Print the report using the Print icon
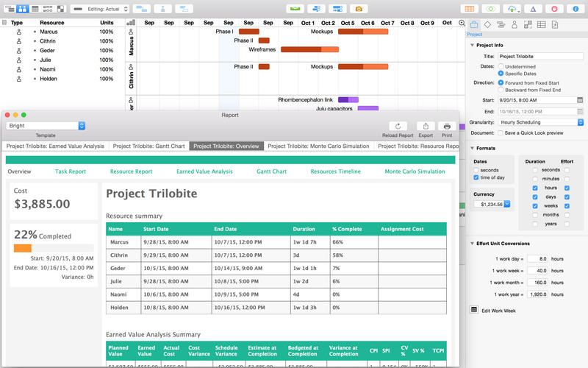 [x=446, y=127]
